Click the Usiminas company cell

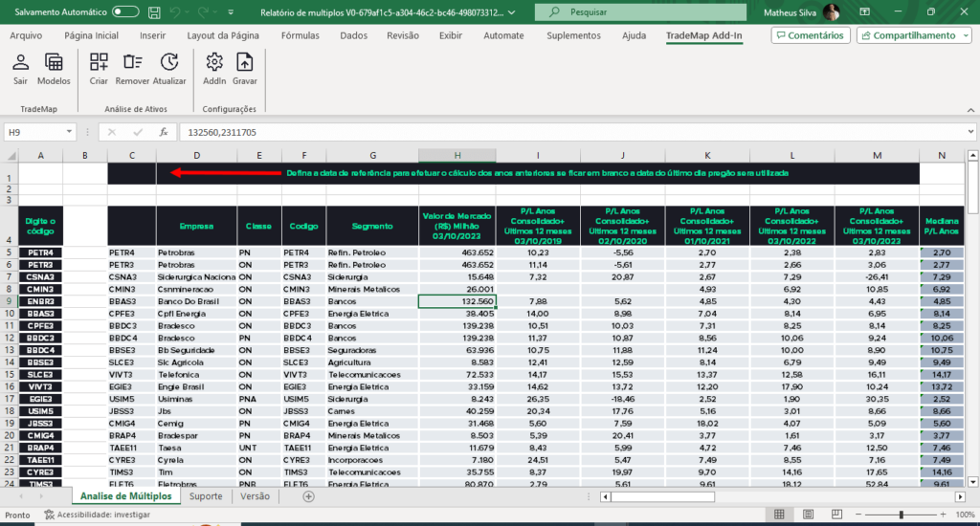[x=196, y=399]
